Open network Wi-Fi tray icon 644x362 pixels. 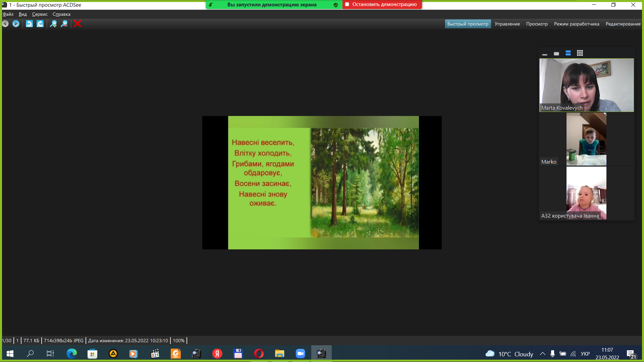point(574,354)
